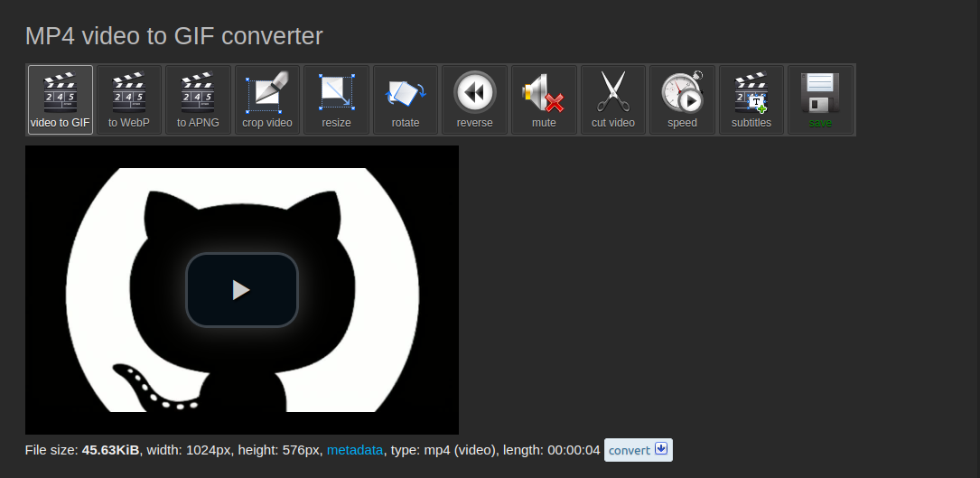
Task: Open the to APNG converter
Action: (x=198, y=99)
